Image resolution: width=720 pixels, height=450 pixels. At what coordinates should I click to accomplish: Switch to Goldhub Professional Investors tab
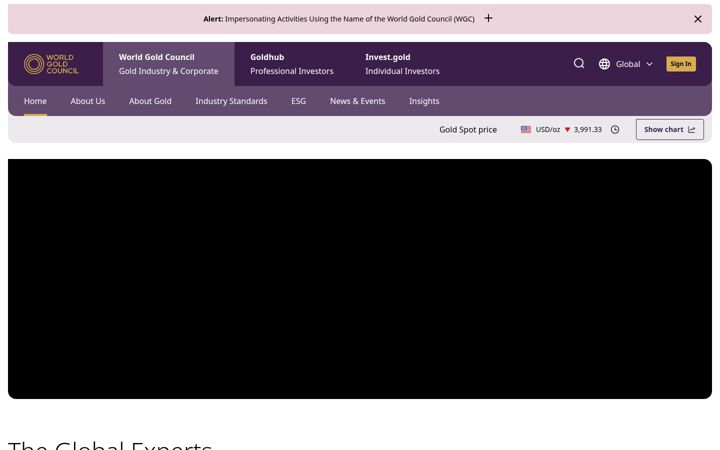[x=292, y=64]
